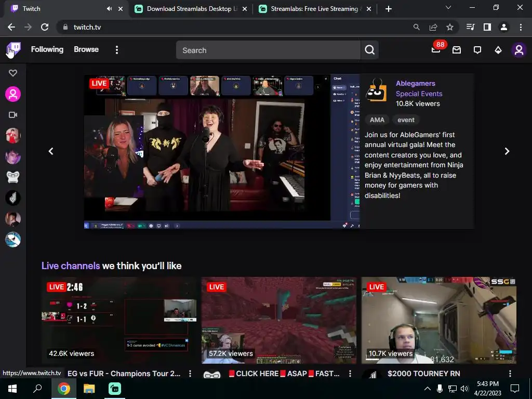Switch to Streamlabs Free Live Streaming tab
Image resolution: width=532 pixels, height=399 pixels.
coord(314,9)
